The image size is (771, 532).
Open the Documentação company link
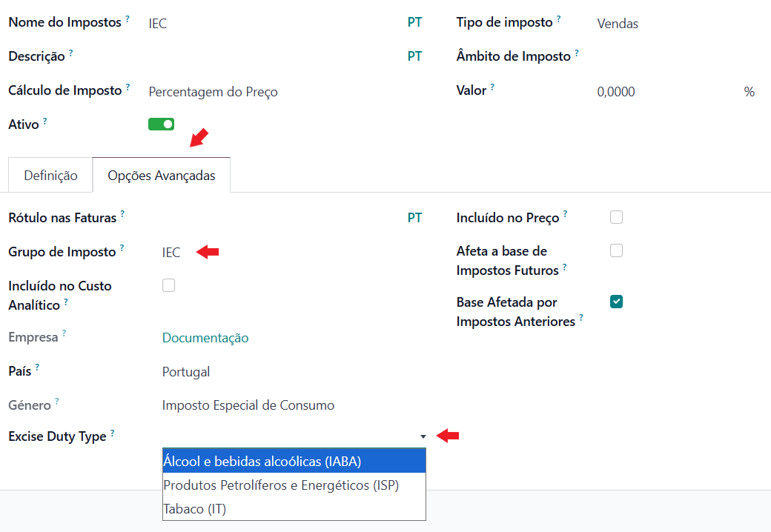pyautogui.click(x=205, y=338)
